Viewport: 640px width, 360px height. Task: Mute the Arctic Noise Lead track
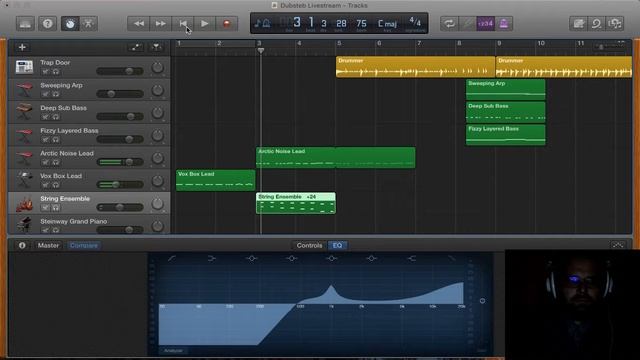[45, 162]
